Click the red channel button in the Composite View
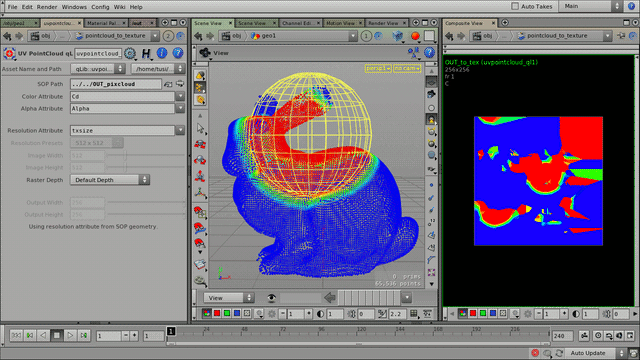 pyautogui.click(x=473, y=313)
